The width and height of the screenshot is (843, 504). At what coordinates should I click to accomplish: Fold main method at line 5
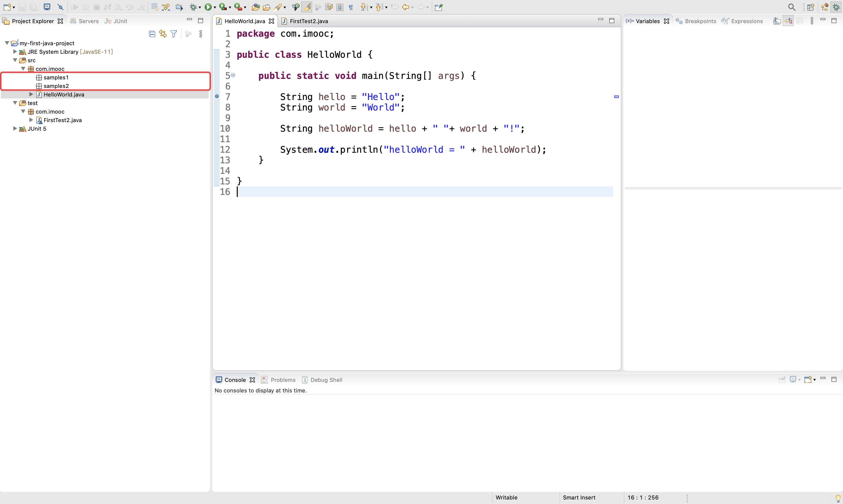coord(233,75)
